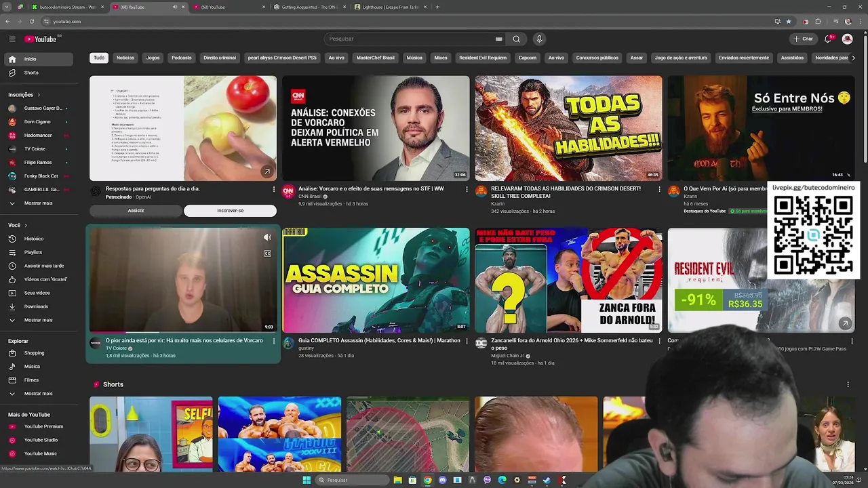Click the Assistir button on sponsored card
This screenshot has height=488, width=868.
click(x=136, y=211)
